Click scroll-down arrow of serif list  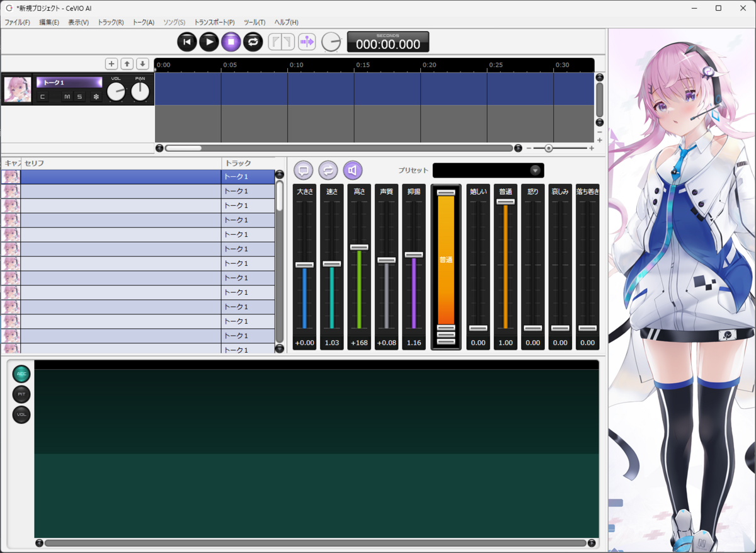pos(279,348)
